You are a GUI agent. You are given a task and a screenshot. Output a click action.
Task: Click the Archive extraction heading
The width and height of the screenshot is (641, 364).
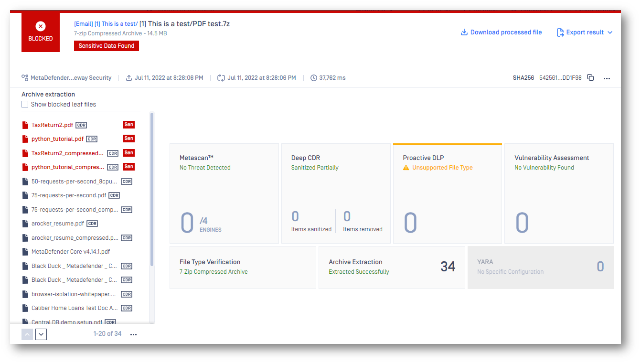(48, 95)
